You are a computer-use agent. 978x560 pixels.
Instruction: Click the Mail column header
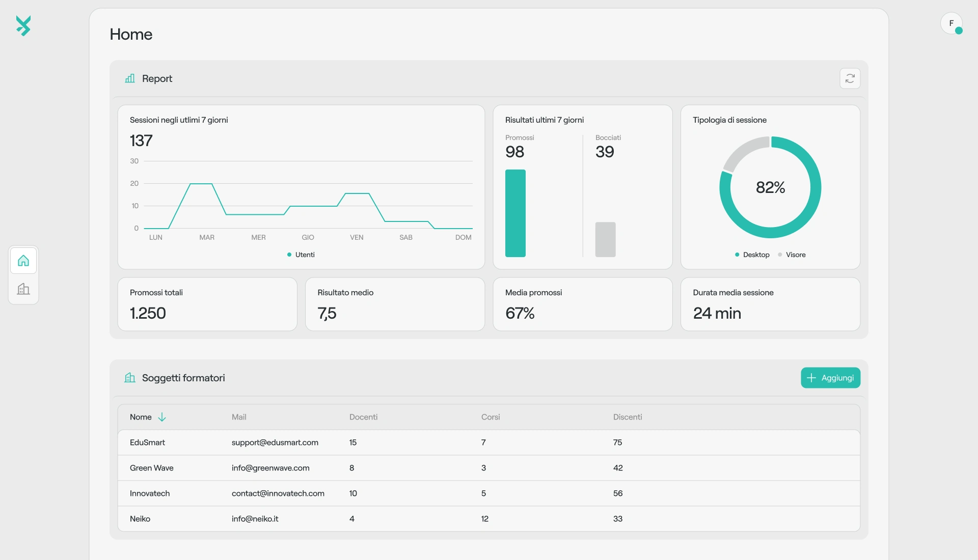click(239, 417)
